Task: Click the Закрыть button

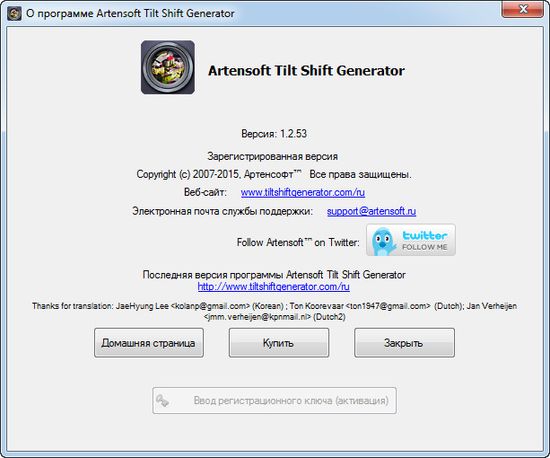Action: pyautogui.click(x=404, y=343)
